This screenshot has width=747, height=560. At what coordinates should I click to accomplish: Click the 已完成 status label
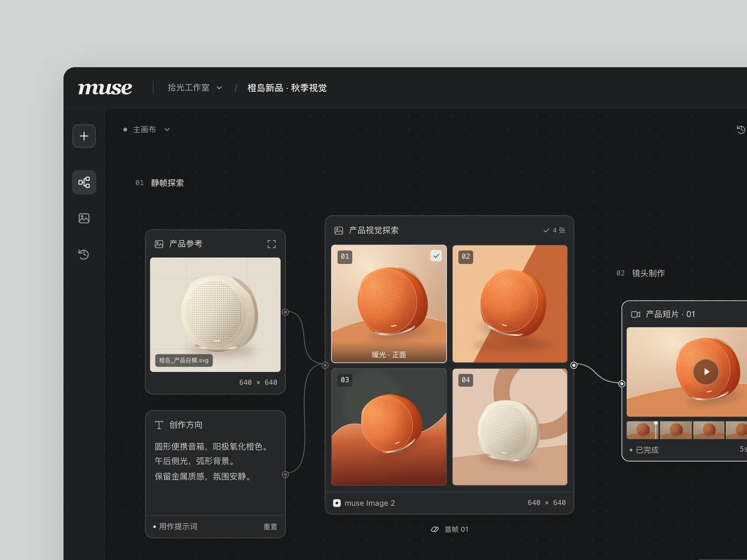pos(644,450)
